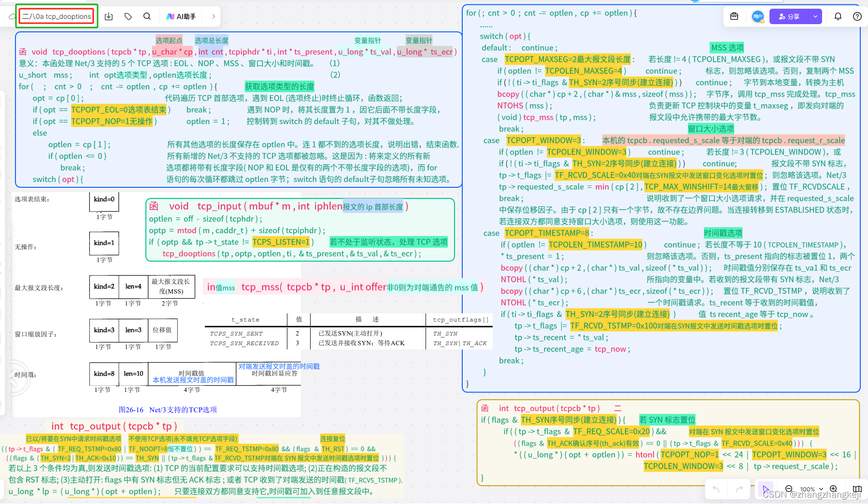The width and height of the screenshot is (868, 504).
Task: Click TCPOPT_TIMESTAMP=8 case label
Action: (547, 233)
